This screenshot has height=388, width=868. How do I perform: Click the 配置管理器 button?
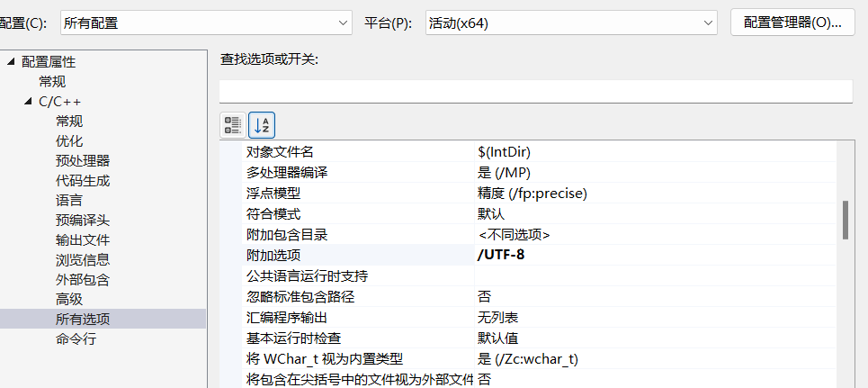click(792, 23)
